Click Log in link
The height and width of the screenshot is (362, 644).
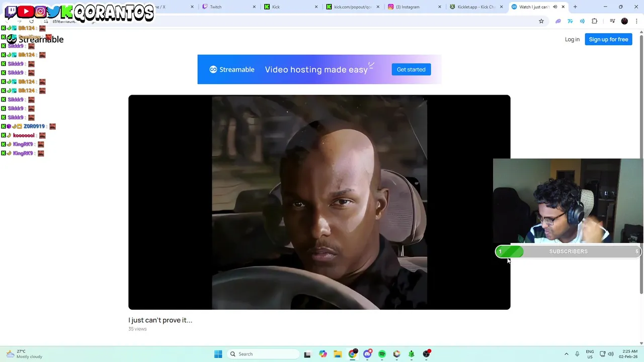[x=572, y=39]
